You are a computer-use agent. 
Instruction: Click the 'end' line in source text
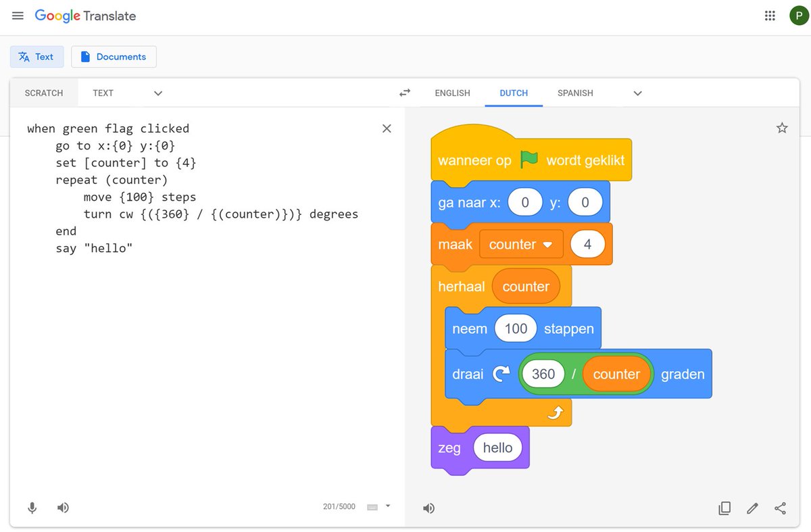66,231
